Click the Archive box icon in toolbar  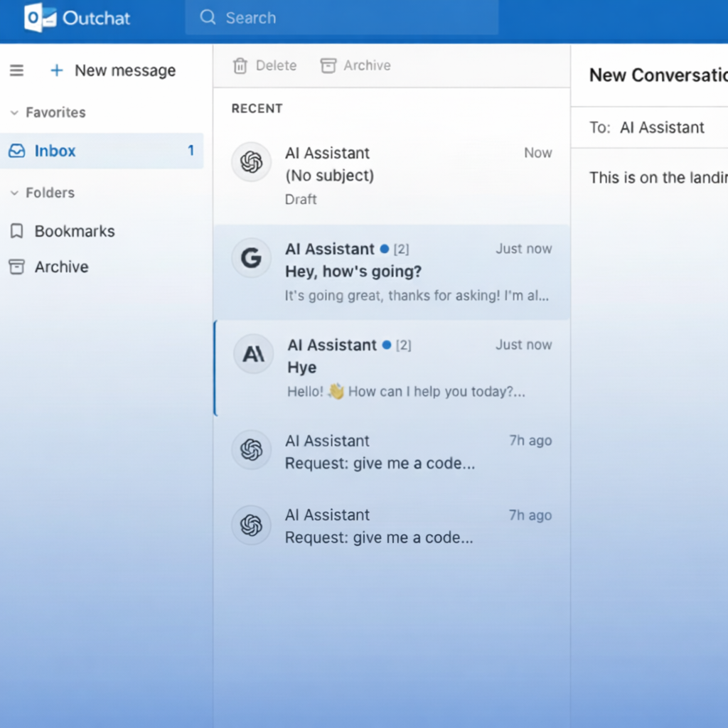click(x=328, y=66)
